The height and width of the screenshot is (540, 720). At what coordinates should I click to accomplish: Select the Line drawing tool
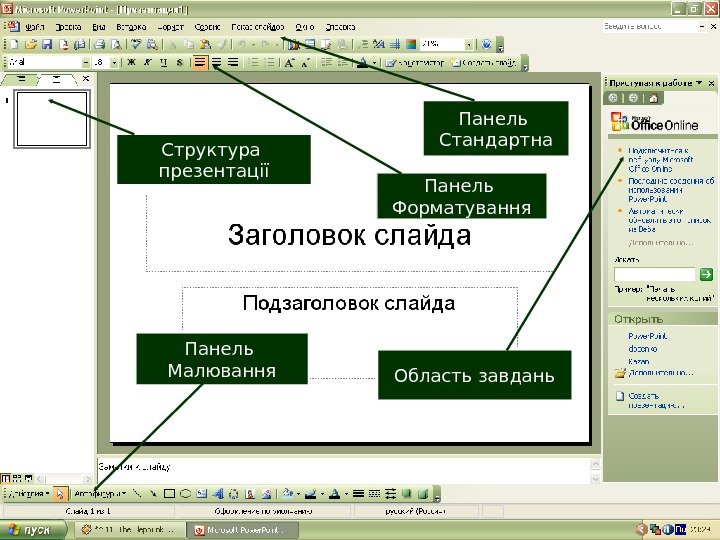click(137, 494)
